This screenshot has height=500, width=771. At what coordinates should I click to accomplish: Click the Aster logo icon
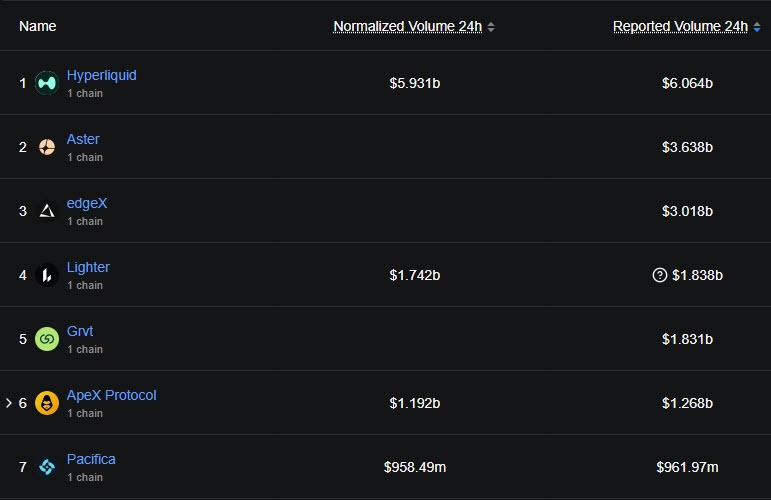(47, 147)
